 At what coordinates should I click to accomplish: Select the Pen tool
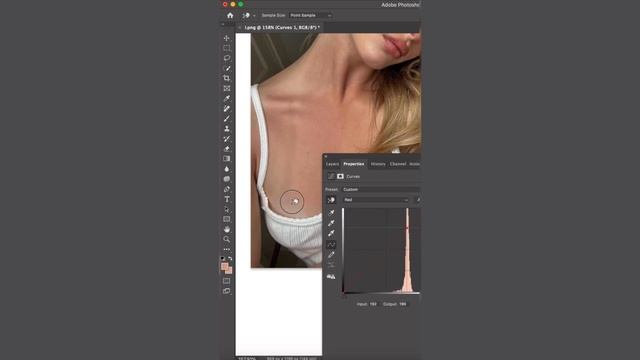227,189
